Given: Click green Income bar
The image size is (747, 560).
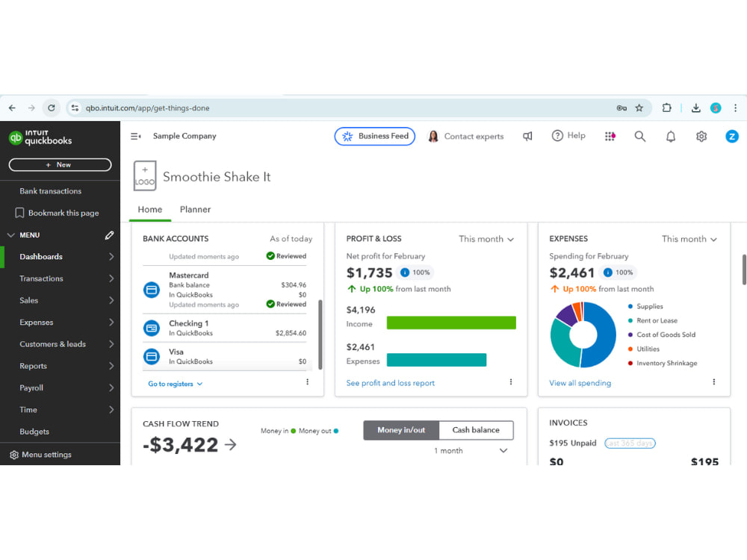Looking at the screenshot, I should point(451,323).
